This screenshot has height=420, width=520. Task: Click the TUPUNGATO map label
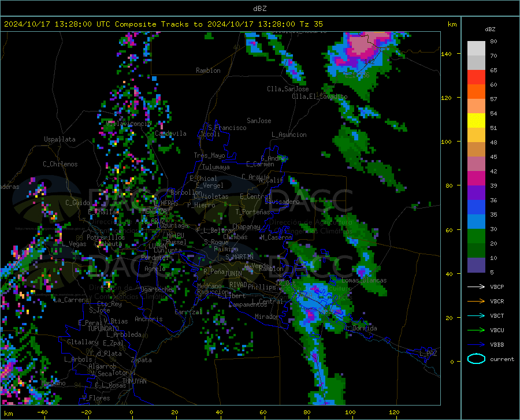pyautogui.click(x=103, y=329)
